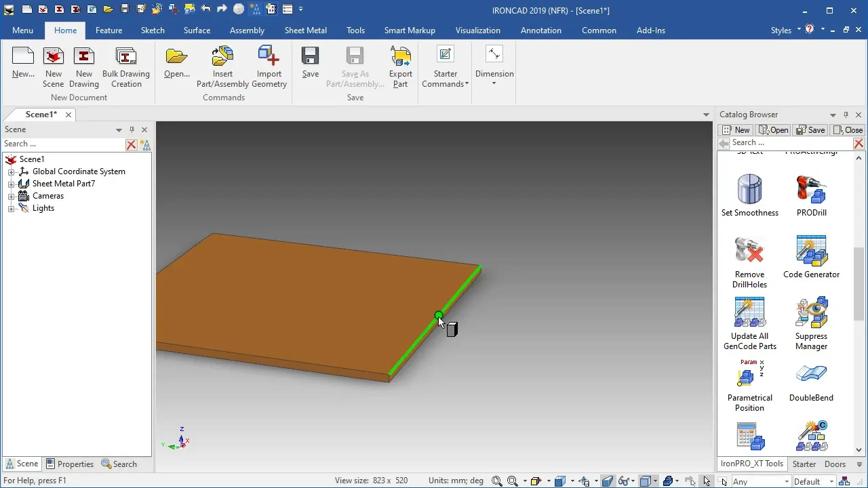Expand Starter Commands dropdown
Viewport: 868px width, 488px height.
pyautogui.click(x=445, y=68)
